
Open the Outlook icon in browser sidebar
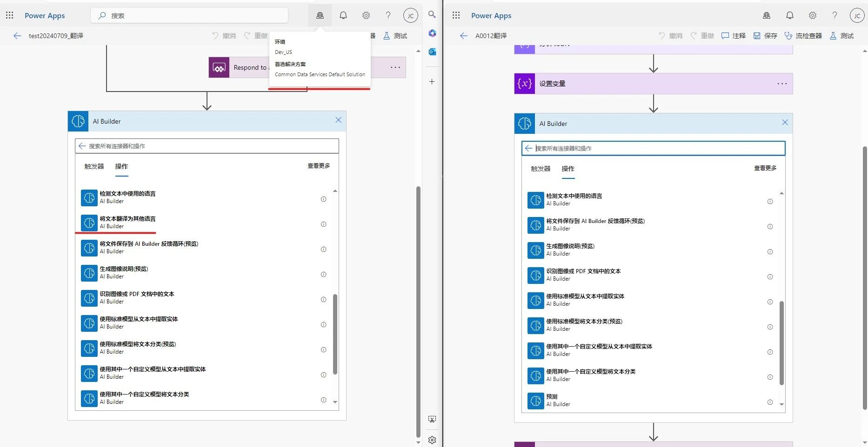pos(432,52)
